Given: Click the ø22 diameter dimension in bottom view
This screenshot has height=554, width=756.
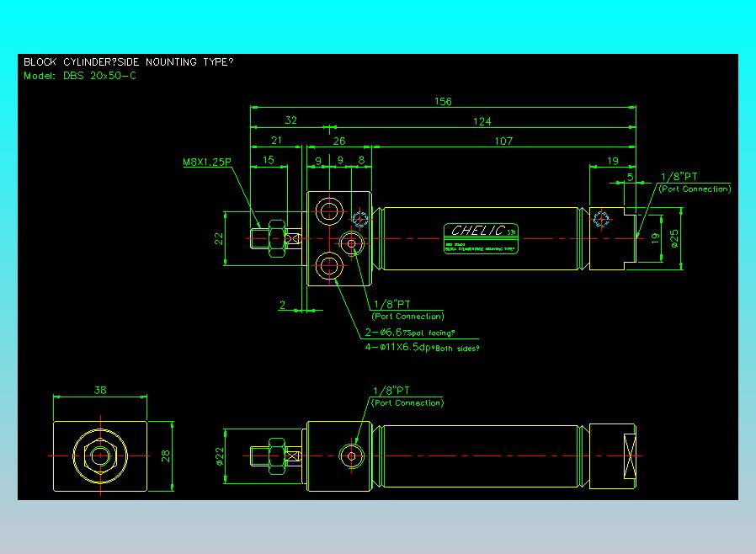Looking at the screenshot, I should click(220, 456).
